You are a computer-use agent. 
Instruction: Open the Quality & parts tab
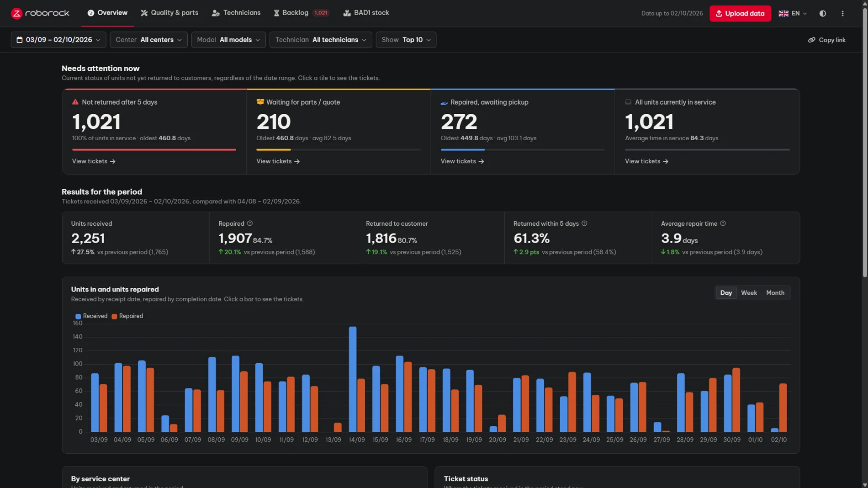pyautogui.click(x=169, y=13)
